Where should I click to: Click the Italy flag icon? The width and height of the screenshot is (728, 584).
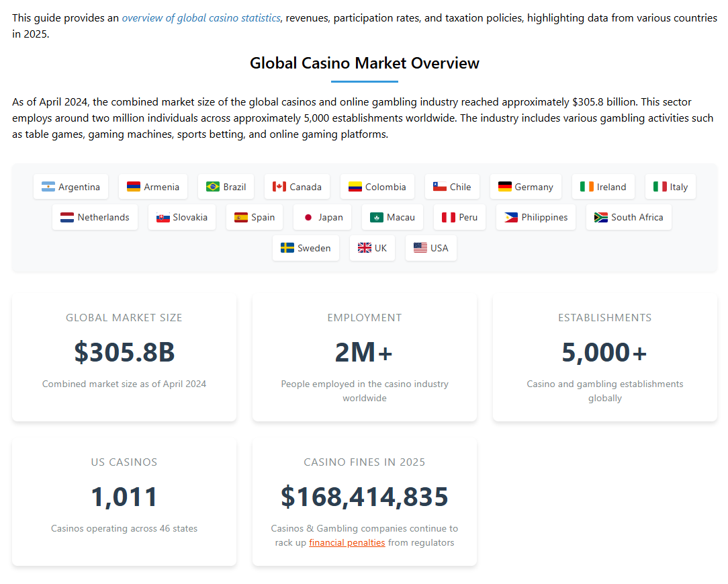[659, 187]
